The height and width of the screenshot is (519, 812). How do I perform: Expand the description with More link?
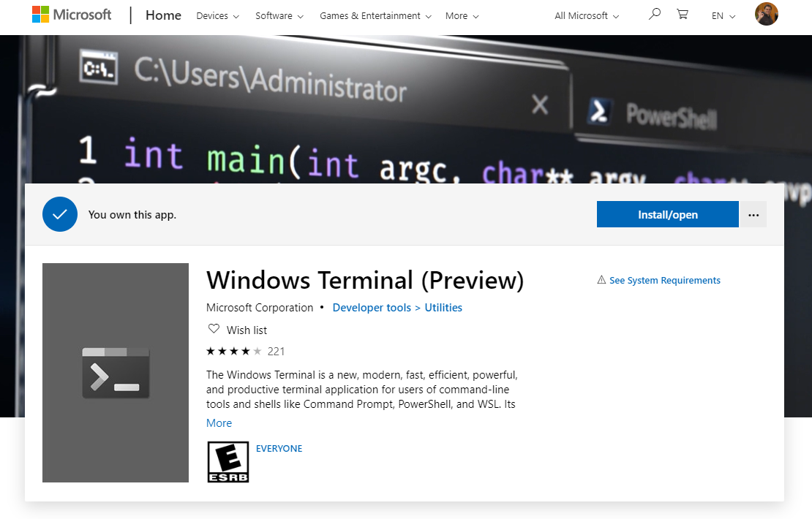coord(219,423)
